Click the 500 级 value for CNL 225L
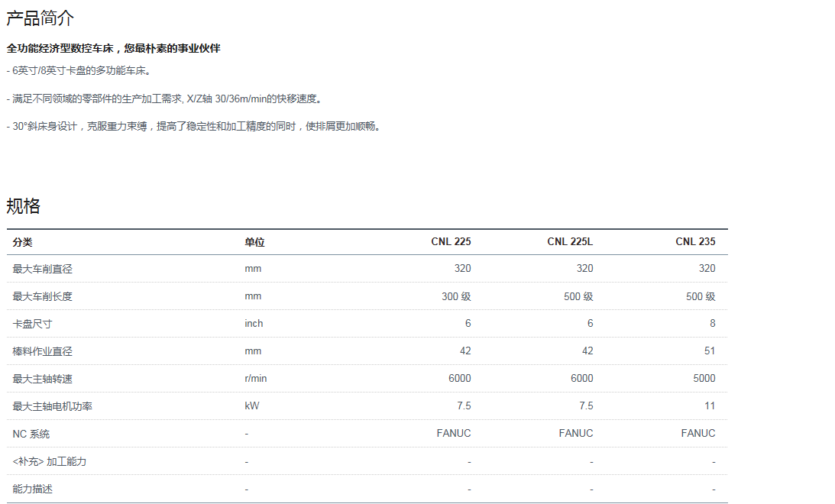 tap(578, 296)
